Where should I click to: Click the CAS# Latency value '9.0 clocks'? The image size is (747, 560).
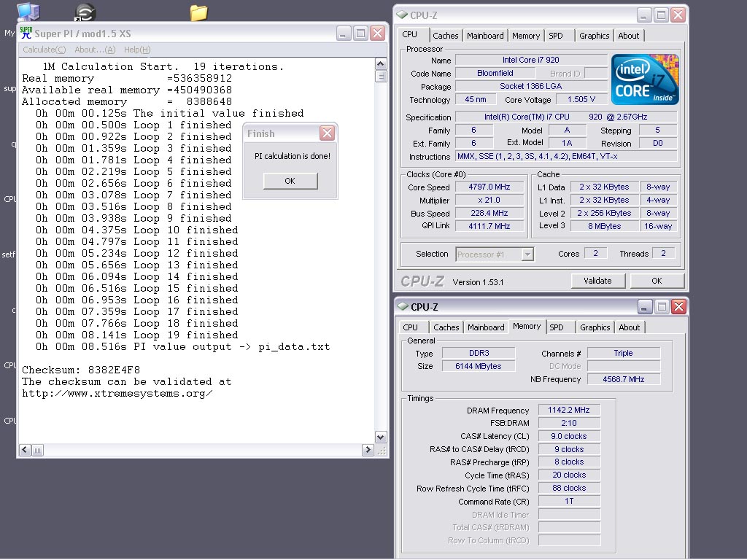[569, 436]
